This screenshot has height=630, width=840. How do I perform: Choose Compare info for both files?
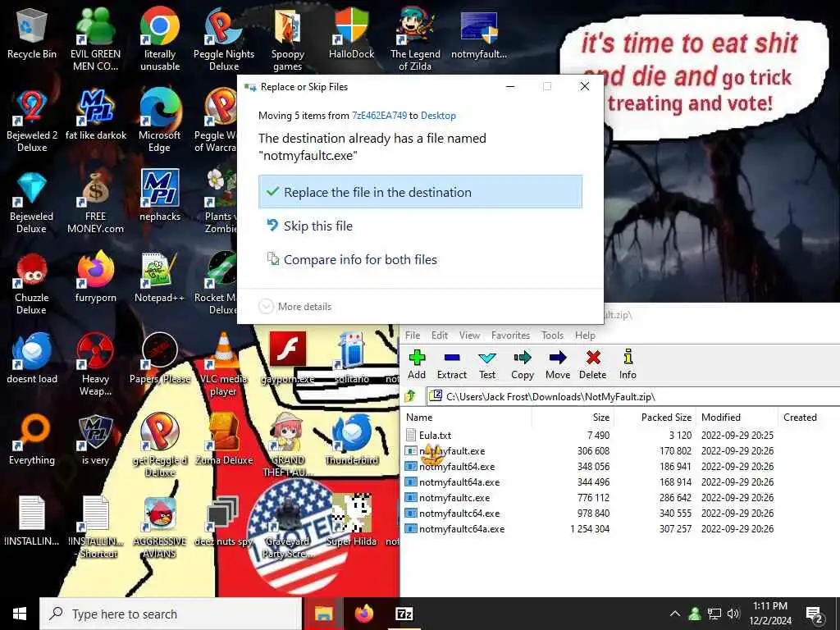[420, 259]
